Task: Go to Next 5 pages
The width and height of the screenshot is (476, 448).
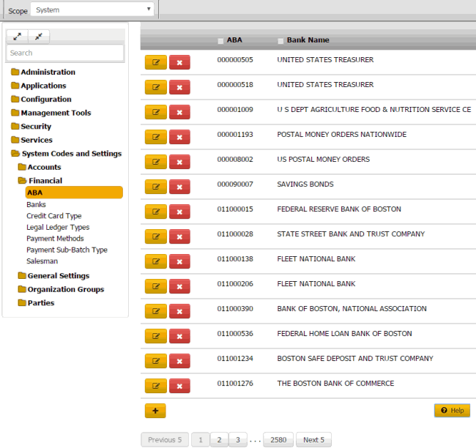Action: coord(314,440)
